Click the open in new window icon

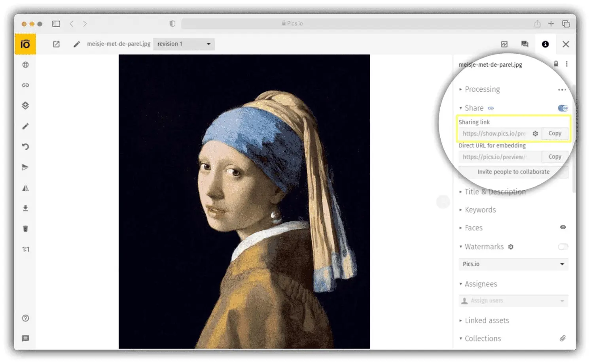56,44
